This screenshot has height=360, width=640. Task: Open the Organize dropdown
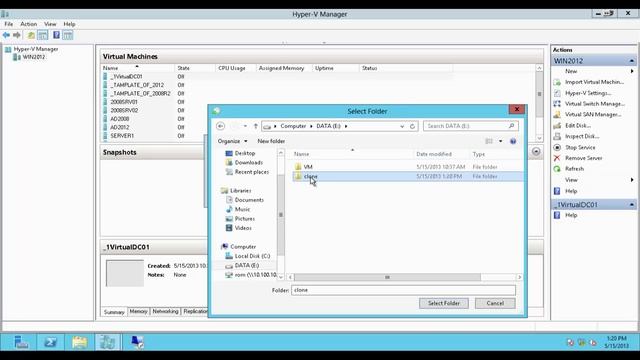pyautogui.click(x=232, y=141)
